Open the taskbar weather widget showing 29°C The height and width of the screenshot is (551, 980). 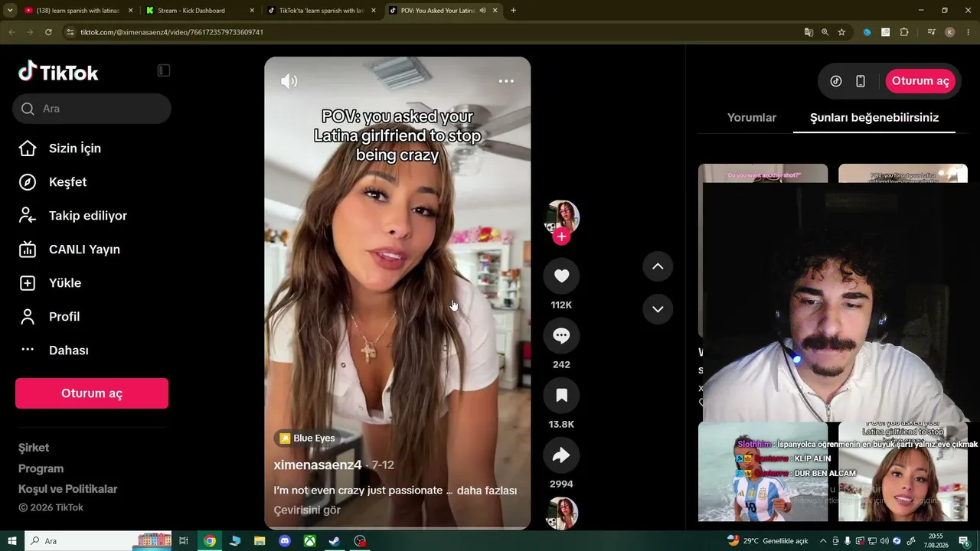(767, 541)
